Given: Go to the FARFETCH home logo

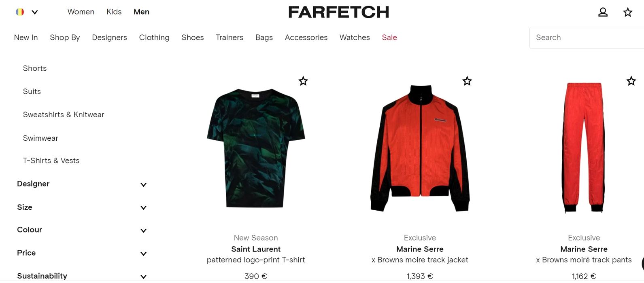Looking at the screenshot, I should tap(338, 12).
